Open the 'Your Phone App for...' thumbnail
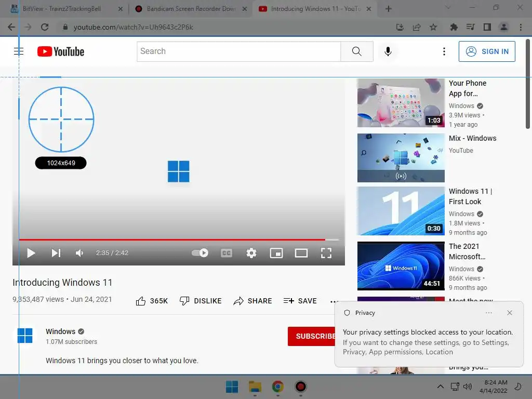The image size is (532, 399). [401, 103]
